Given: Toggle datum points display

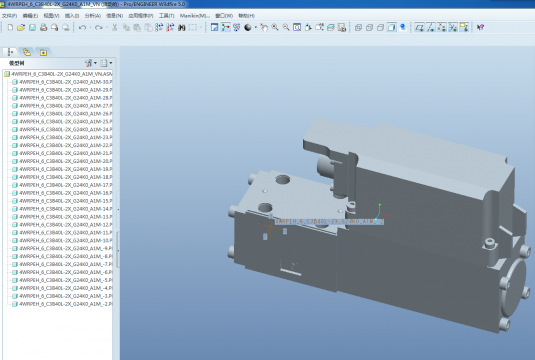Looking at the screenshot, I should coord(442,27).
